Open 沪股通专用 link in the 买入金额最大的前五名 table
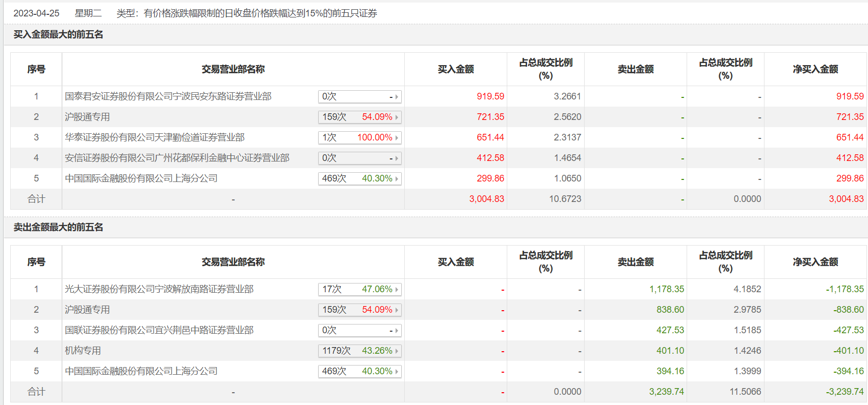 tap(87, 117)
